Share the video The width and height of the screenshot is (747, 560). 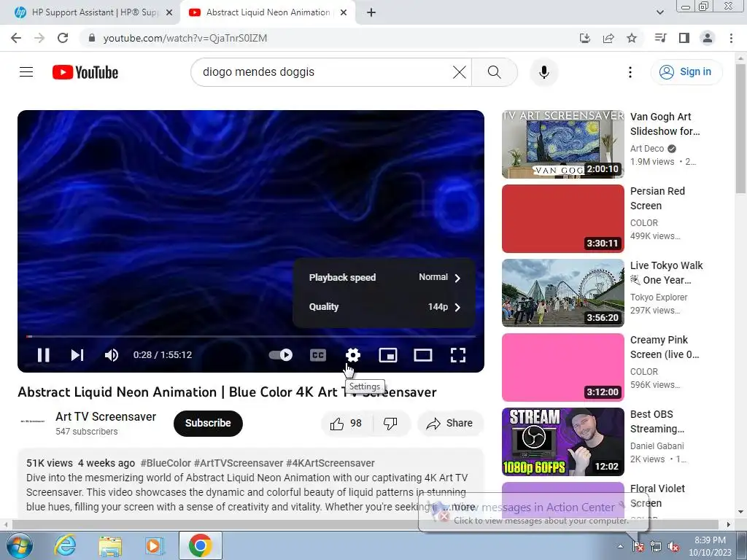pos(450,424)
